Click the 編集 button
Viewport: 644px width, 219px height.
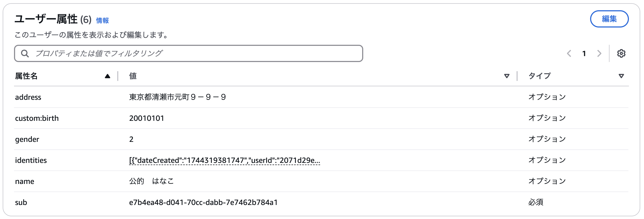tap(609, 19)
